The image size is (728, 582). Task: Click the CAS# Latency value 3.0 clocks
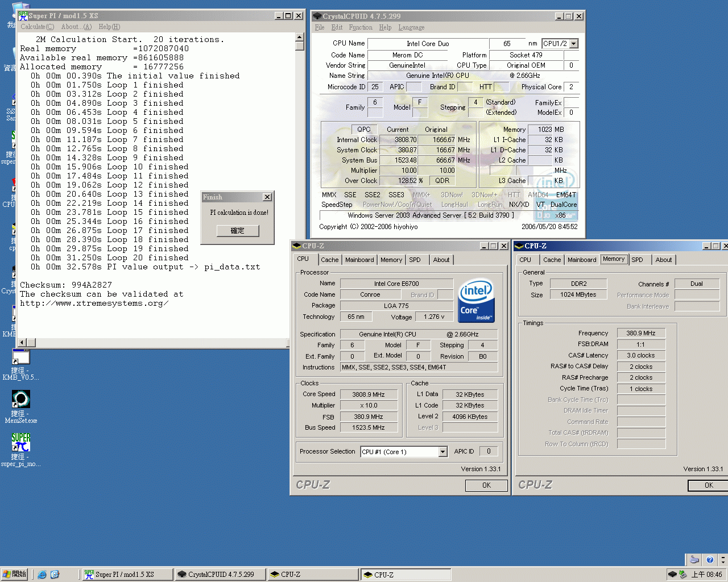tap(641, 355)
